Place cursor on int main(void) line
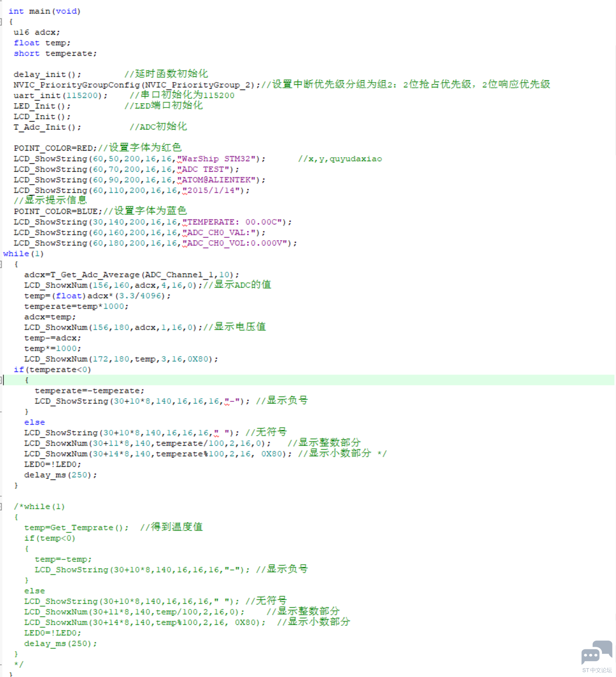The height and width of the screenshot is (677, 616). pos(44,11)
